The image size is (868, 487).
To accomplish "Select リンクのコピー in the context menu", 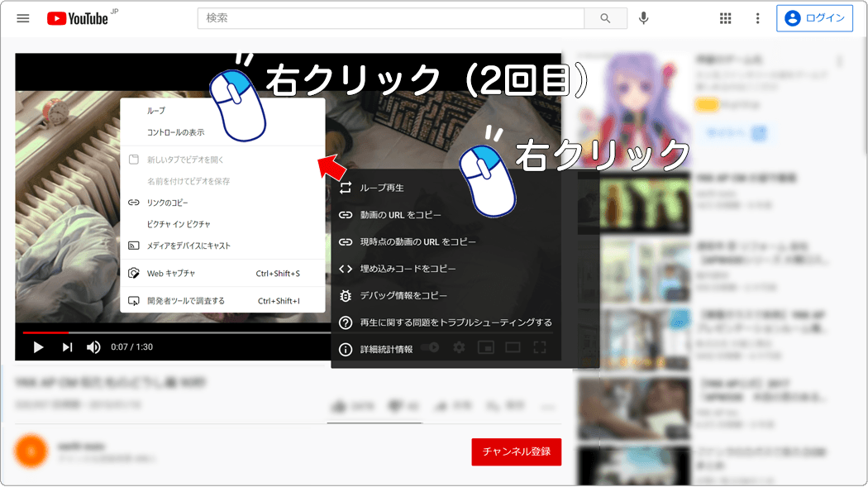I will [x=222, y=203].
